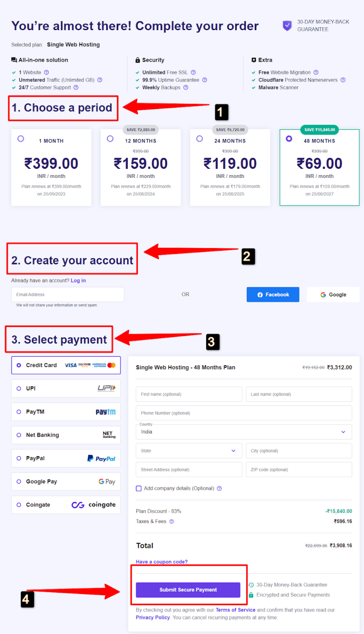Image resolution: width=364 pixels, height=634 pixels.
Task: Click the Weekly Backups help icon
Action: point(186,88)
